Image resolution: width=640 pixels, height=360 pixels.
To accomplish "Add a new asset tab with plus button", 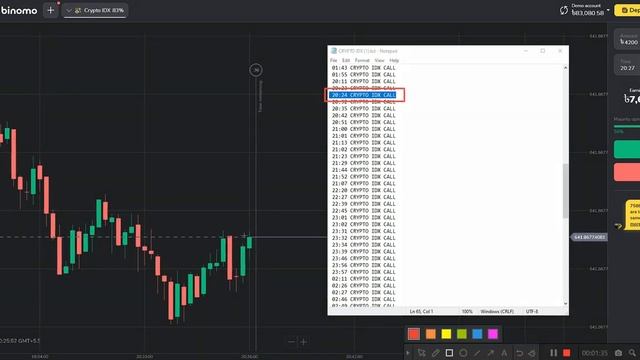I will pyautogui.click(x=51, y=10).
